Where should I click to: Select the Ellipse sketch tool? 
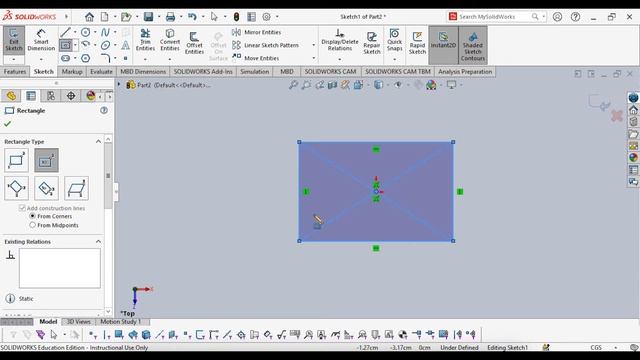coord(105,45)
